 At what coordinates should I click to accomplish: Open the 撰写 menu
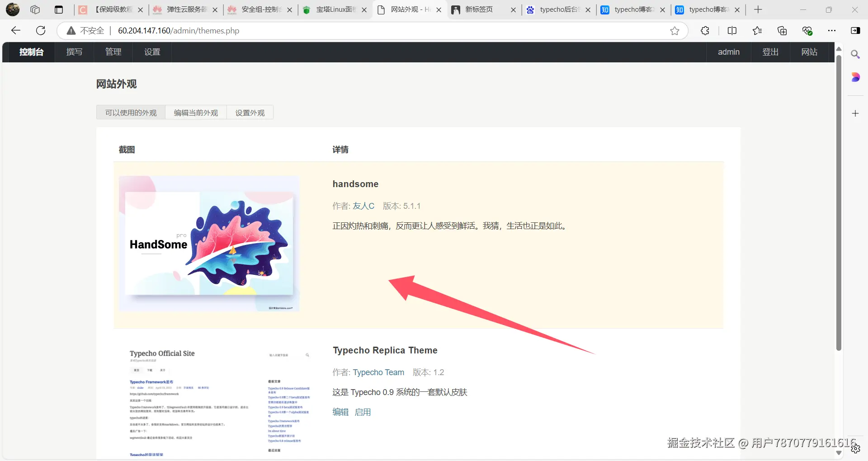(x=74, y=52)
